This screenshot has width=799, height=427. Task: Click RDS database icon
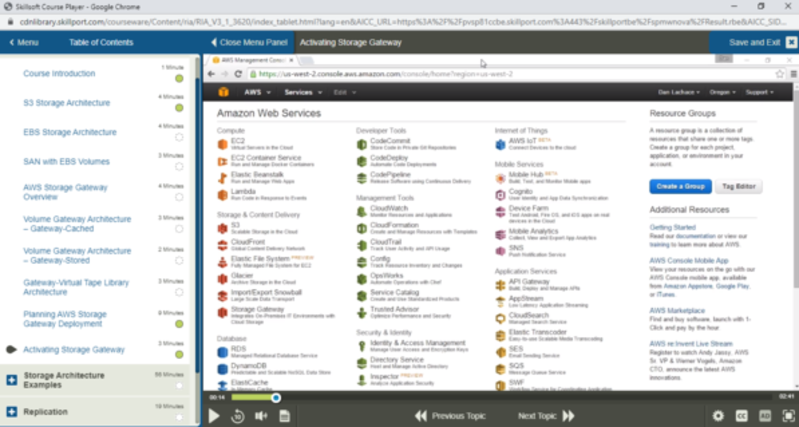click(x=223, y=352)
